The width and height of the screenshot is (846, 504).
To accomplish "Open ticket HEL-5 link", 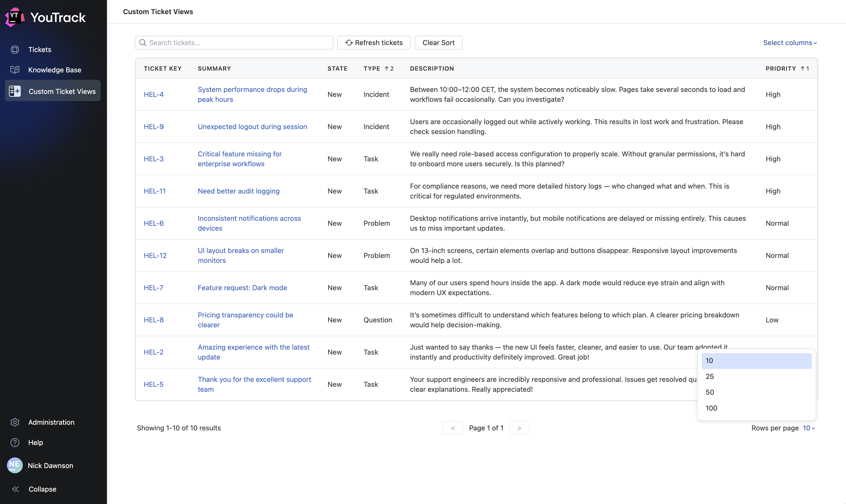I will (x=153, y=385).
